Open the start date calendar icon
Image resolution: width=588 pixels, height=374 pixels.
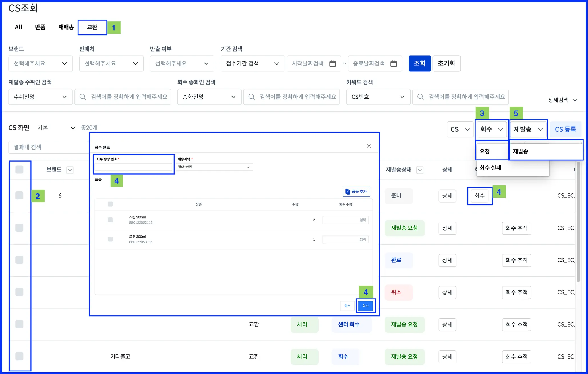pos(332,63)
